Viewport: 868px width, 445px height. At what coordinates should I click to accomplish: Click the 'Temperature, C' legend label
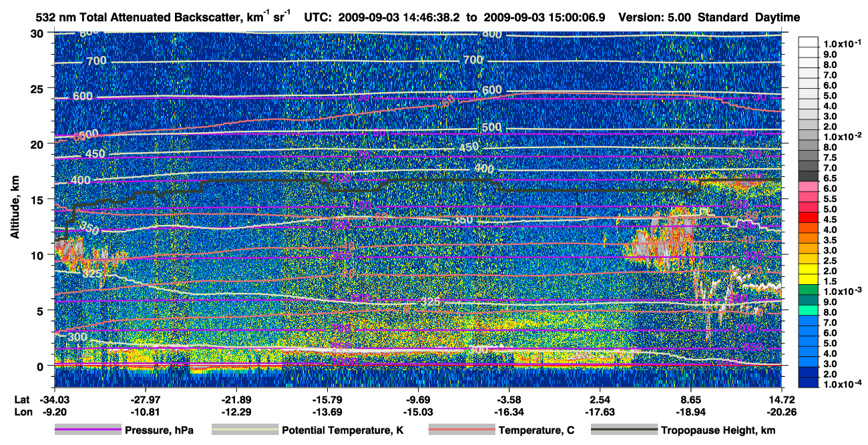[x=536, y=431]
